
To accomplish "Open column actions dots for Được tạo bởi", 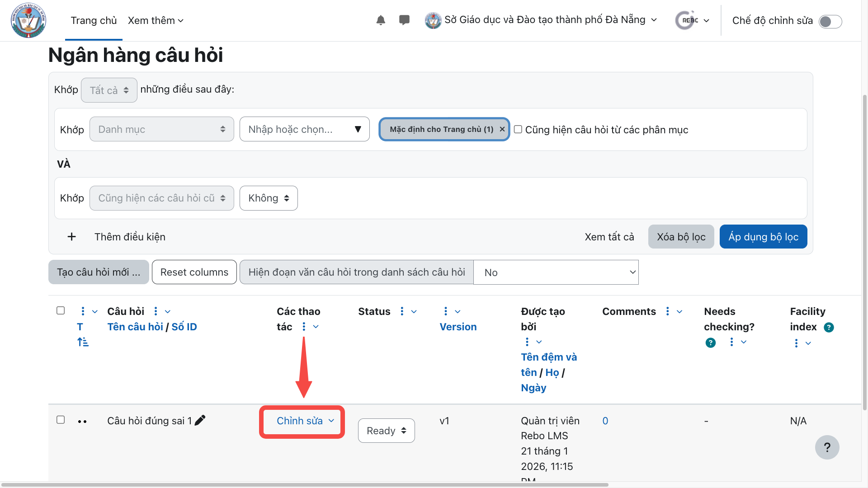I will [527, 342].
